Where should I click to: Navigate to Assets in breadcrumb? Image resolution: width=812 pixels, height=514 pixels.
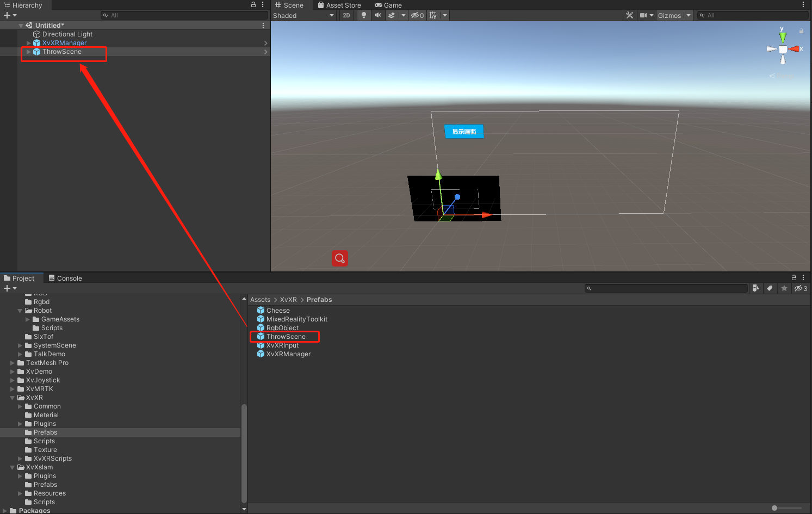coord(260,300)
